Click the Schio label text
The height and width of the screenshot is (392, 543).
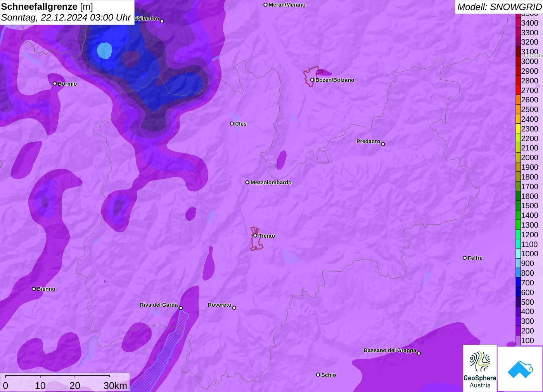(329, 375)
